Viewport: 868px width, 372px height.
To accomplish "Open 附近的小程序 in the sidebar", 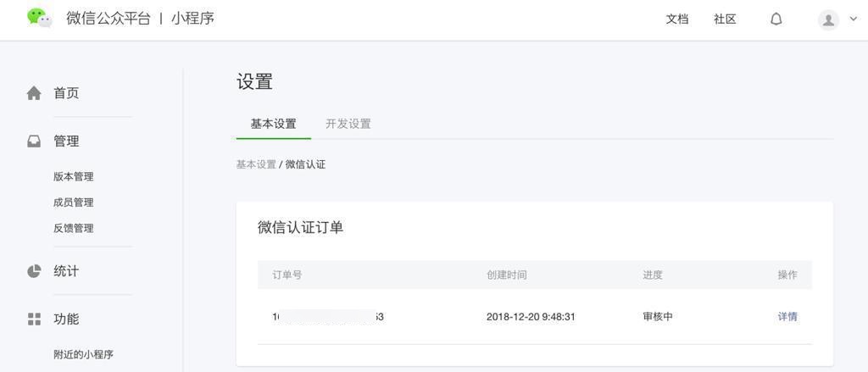I will pyautogui.click(x=83, y=354).
